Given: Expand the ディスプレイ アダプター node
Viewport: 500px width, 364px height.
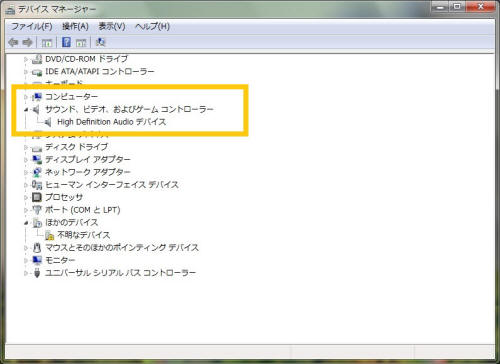Looking at the screenshot, I should click(x=26, y=160).
